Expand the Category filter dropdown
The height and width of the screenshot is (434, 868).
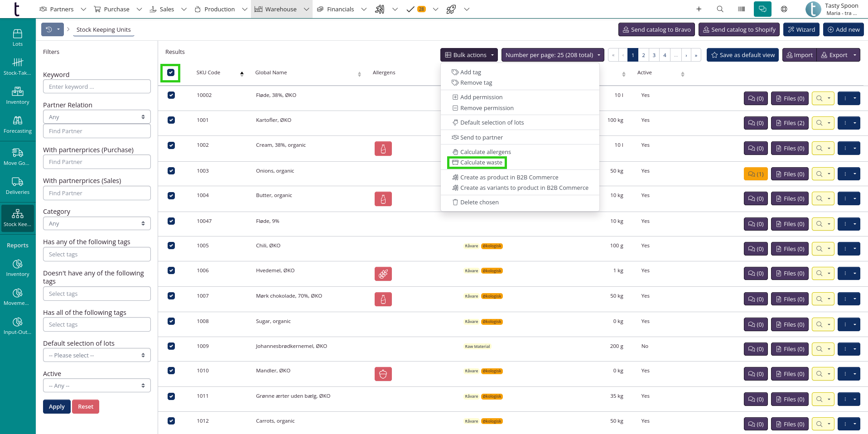(96, 223)
